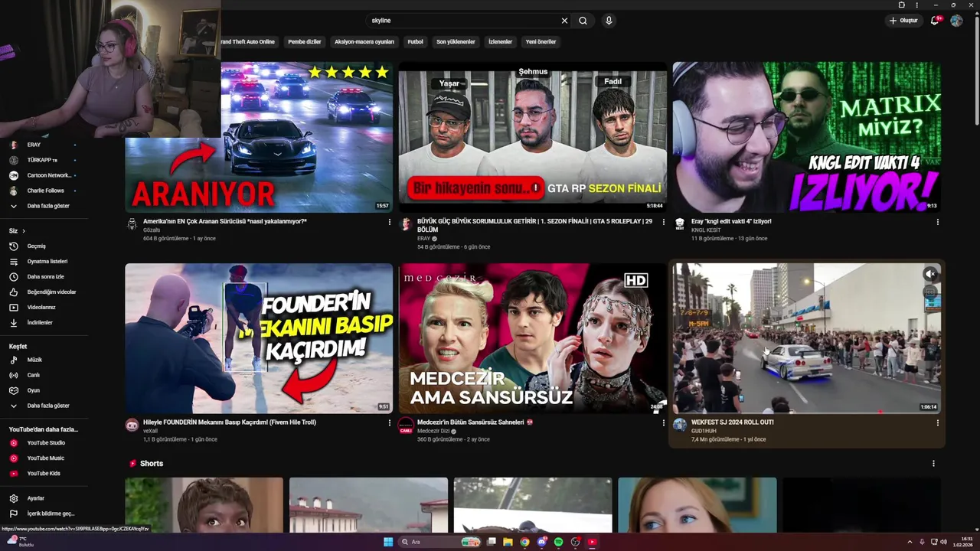Select the Pembe diziler filter chip
The image size is (980, 551).
coord(305,42)
